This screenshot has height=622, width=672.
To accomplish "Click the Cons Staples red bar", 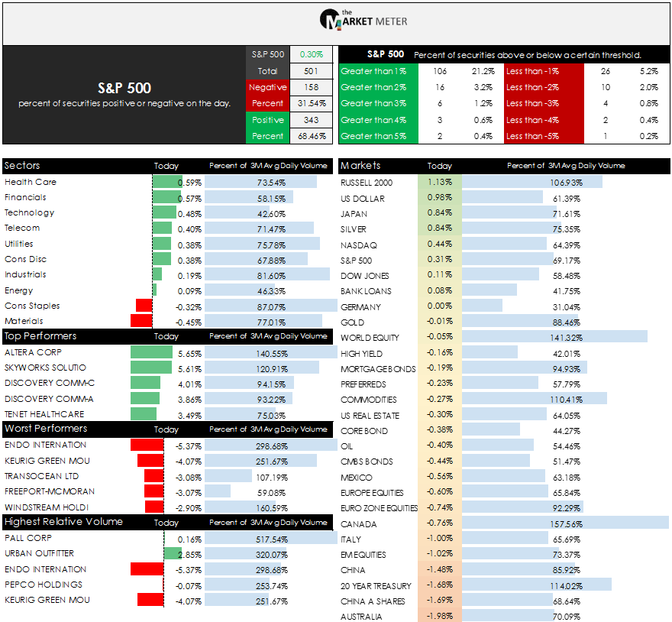I will [x=144, y=306].
